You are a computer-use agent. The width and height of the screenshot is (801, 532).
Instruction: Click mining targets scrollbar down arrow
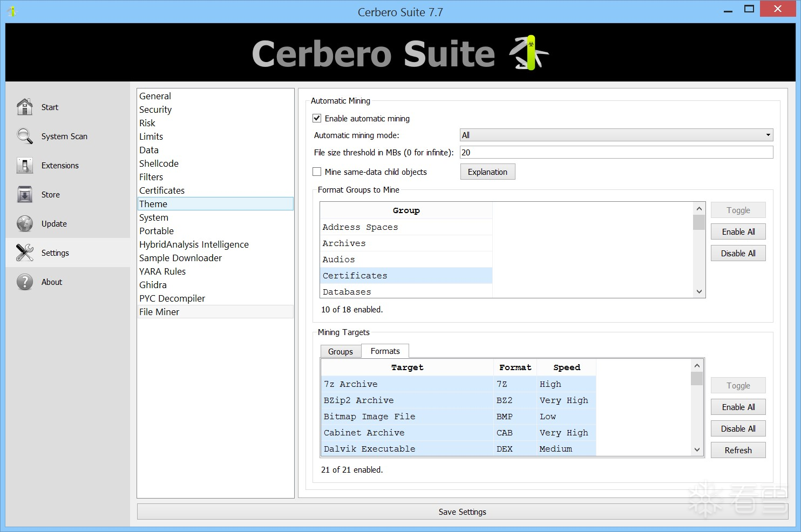click(697, 449)
